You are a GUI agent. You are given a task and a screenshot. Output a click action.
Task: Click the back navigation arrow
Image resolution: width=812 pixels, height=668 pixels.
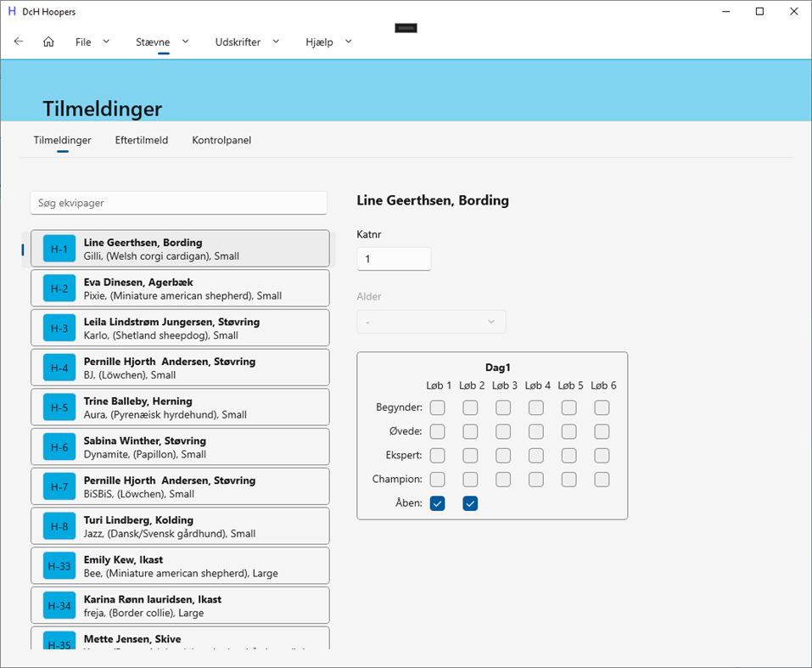point(18,41)
